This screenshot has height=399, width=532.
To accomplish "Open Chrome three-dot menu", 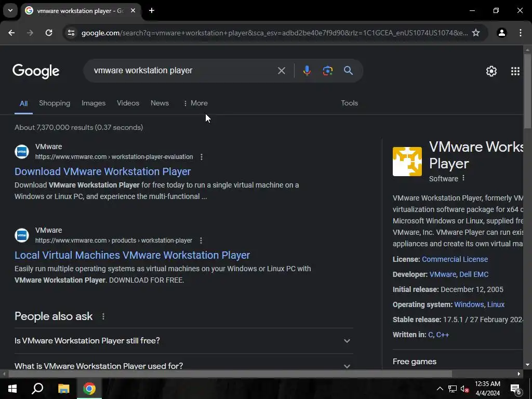I will click(x=521, y=33).
